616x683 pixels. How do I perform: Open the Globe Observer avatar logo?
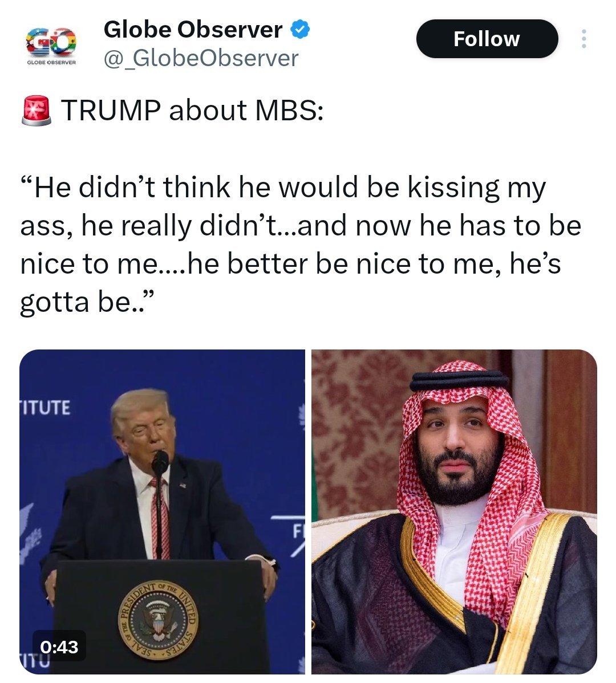51,46
